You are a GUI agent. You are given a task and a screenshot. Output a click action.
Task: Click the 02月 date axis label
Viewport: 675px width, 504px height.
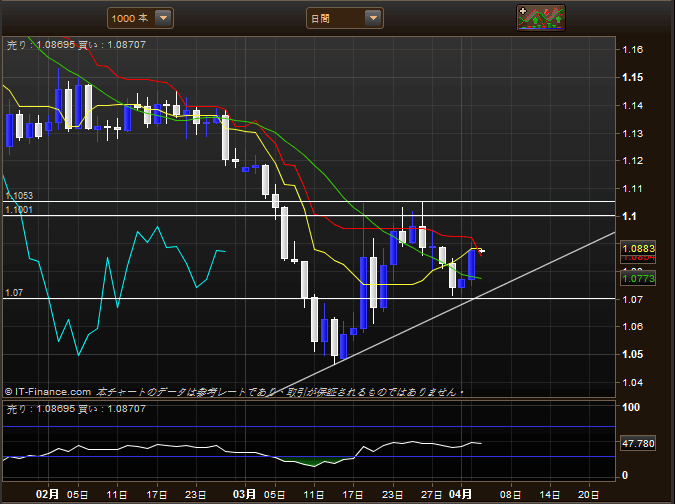47,494
